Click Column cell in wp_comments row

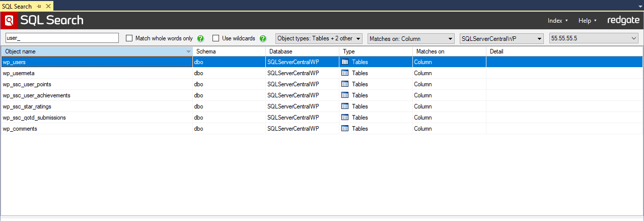pyautogui.click(x=450, y=129)
